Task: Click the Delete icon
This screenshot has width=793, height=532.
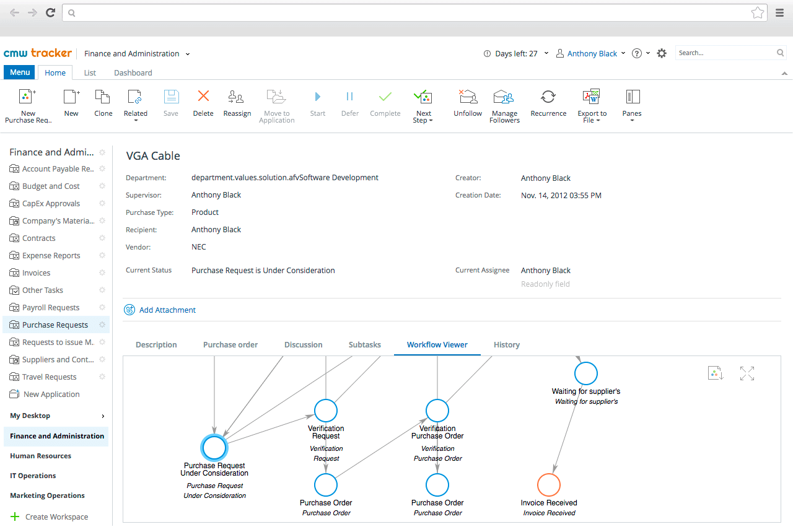Action: [203, 104]
